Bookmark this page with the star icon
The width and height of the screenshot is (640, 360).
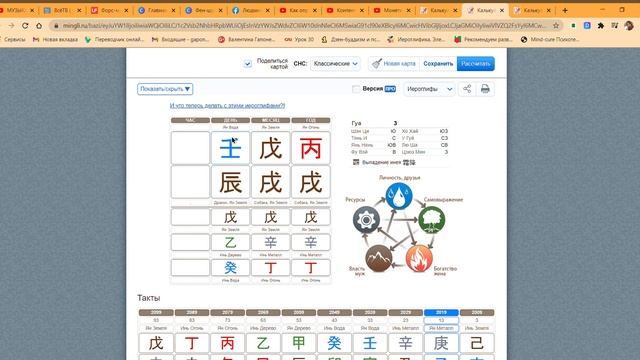click(556, 26)
